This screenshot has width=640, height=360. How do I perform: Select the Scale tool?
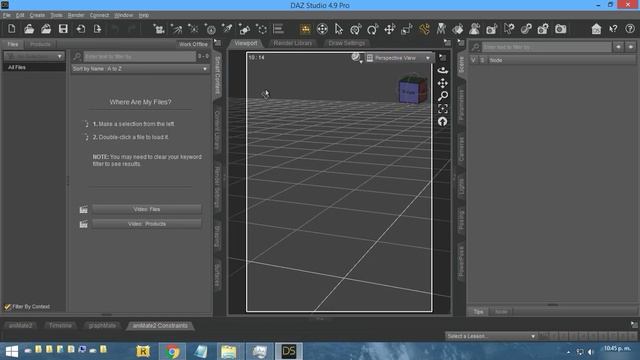point(407,29)
